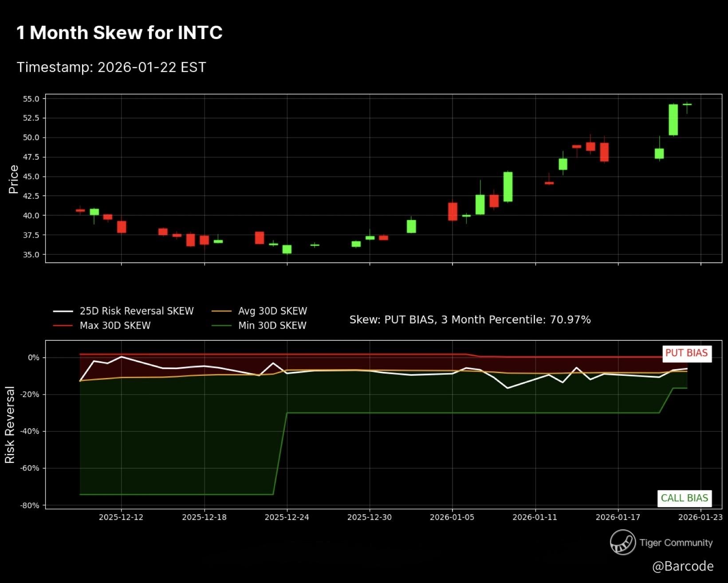Click the "Timestamp: 2026-01-22 EST" subtitle
The image size is (728, 583).
(111, 67)
